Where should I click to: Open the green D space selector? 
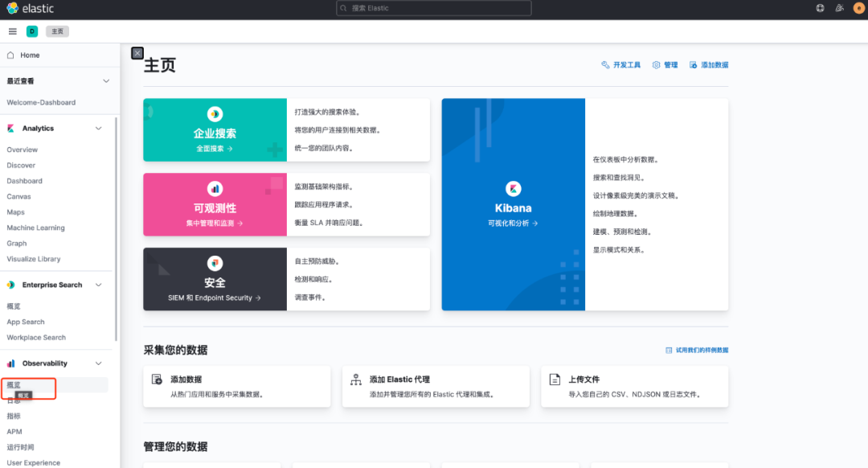[32, 31]
